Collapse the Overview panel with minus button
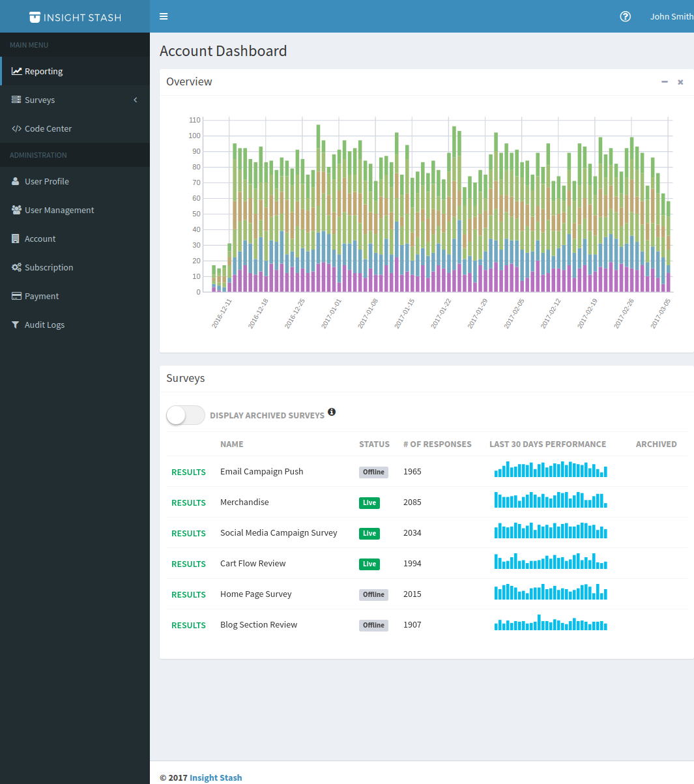Image resolution: width=694 pixels, height=784 pixels. 664,82
